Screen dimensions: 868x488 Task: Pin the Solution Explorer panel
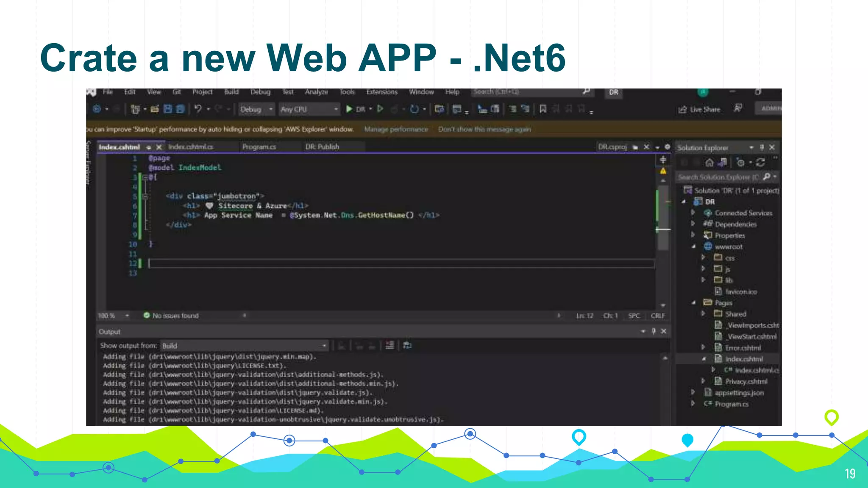762,147
